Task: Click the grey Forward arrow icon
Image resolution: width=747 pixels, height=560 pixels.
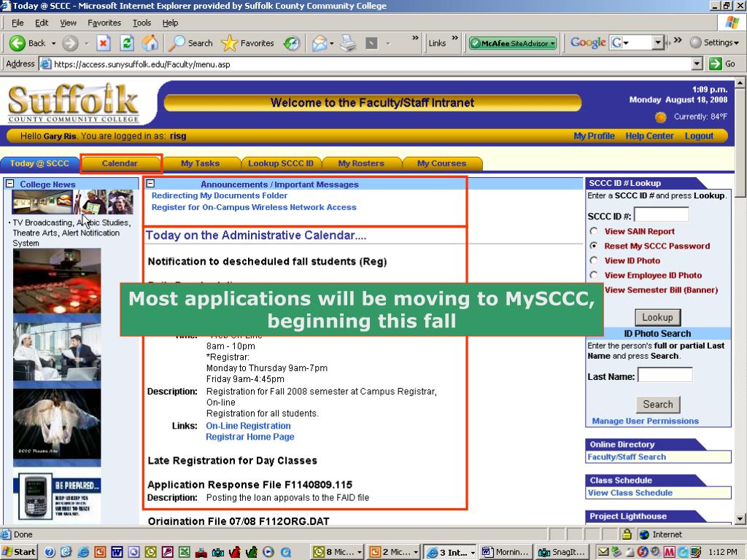Action: pyautogui.click(x=70, y=43)
